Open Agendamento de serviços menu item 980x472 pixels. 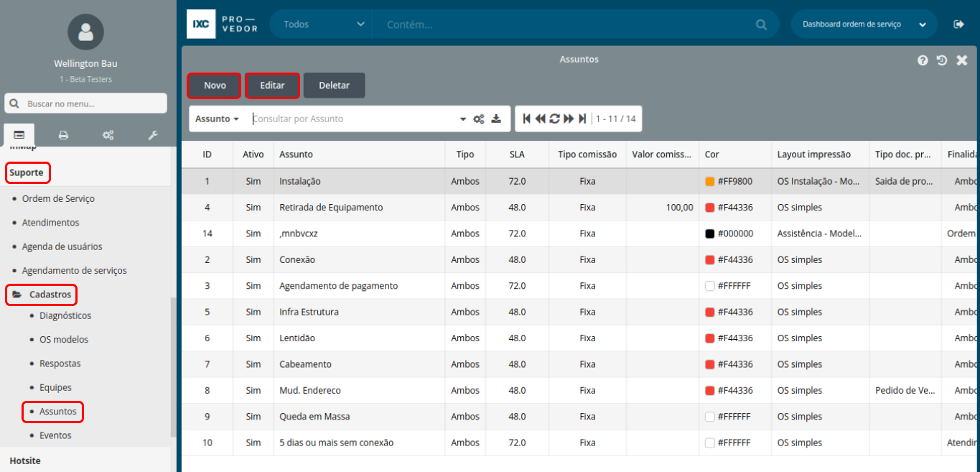[x=74, y=271]
